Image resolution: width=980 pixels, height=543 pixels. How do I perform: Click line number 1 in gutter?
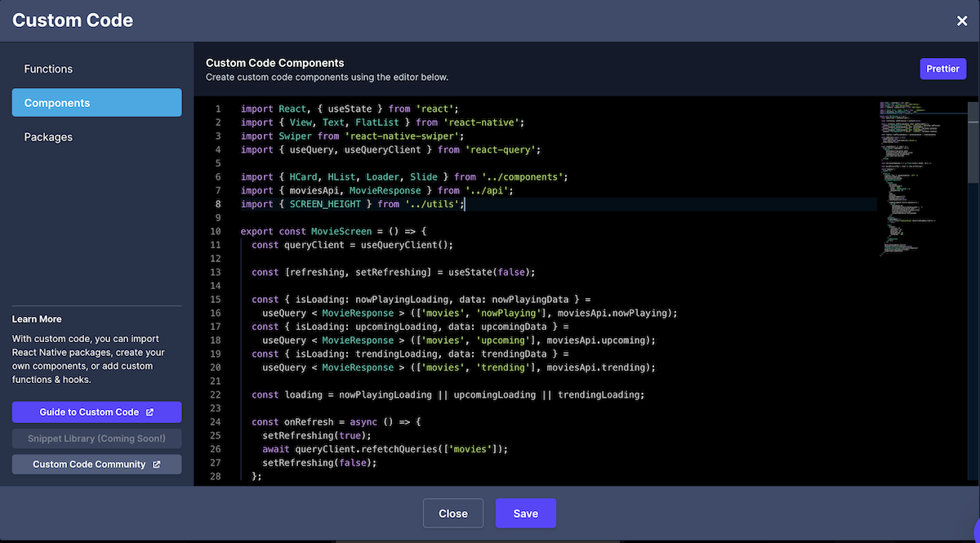218,109
